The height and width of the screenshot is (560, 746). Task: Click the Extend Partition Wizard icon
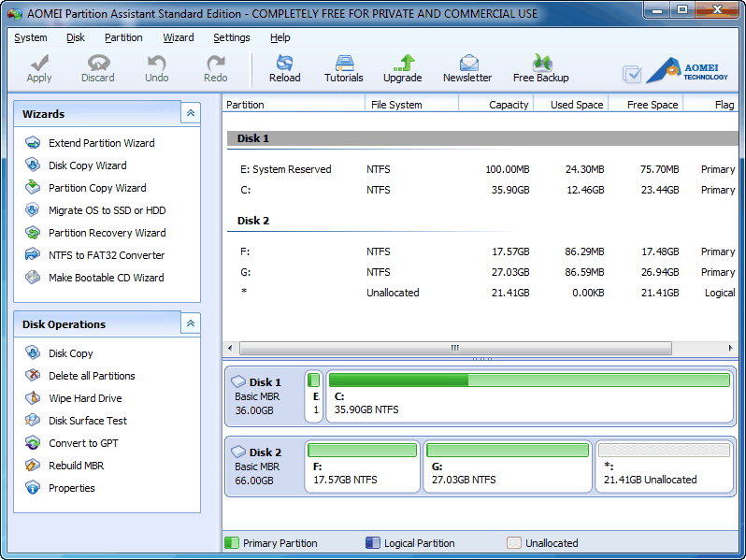[33, 143]
